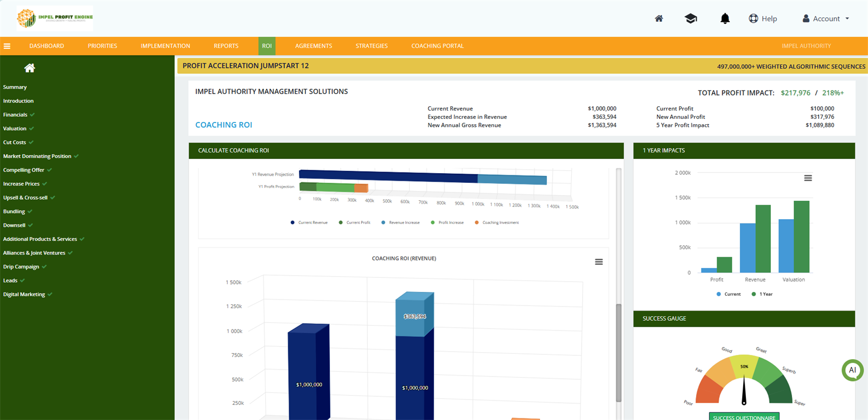Viewport: 868px width, 420px height.
Task: Switch to the Reports tab
Action: 226,46
